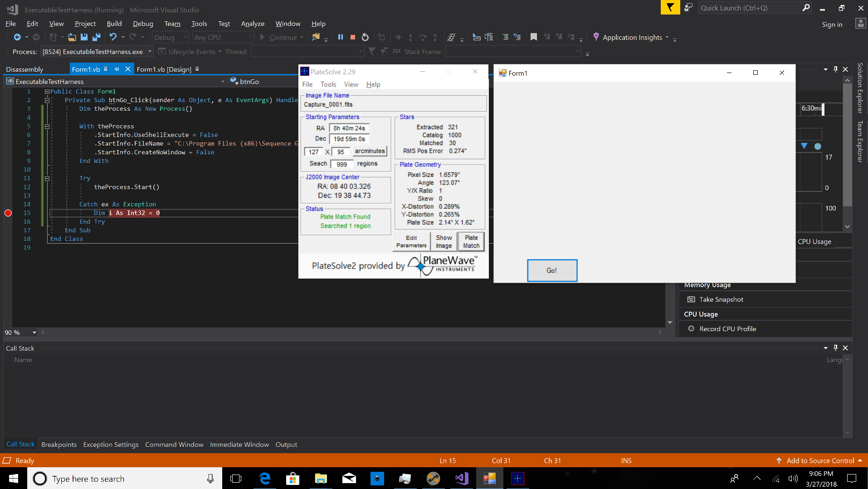The width and height of the screenshot is (868, 489).
Task: Switch to the Immediate Window tab
Action: coord(239,445)
